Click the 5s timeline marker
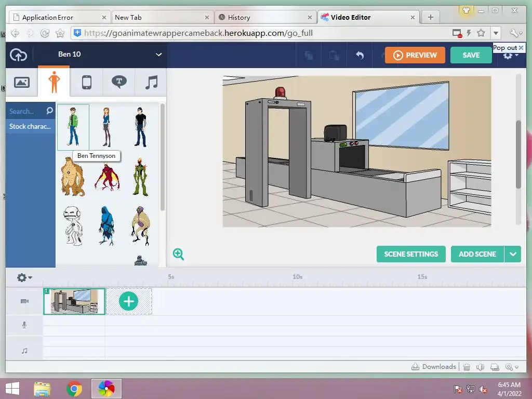532x399 pixels. [171, 277]
